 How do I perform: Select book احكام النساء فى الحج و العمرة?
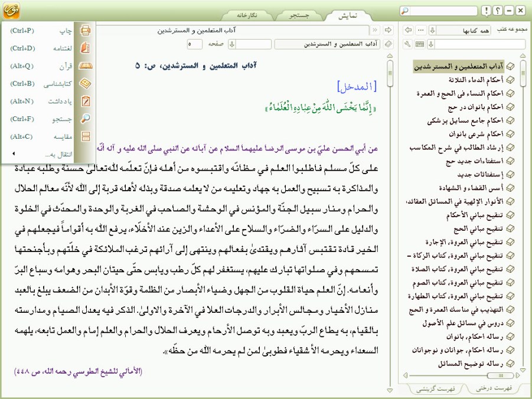(460, 94)
